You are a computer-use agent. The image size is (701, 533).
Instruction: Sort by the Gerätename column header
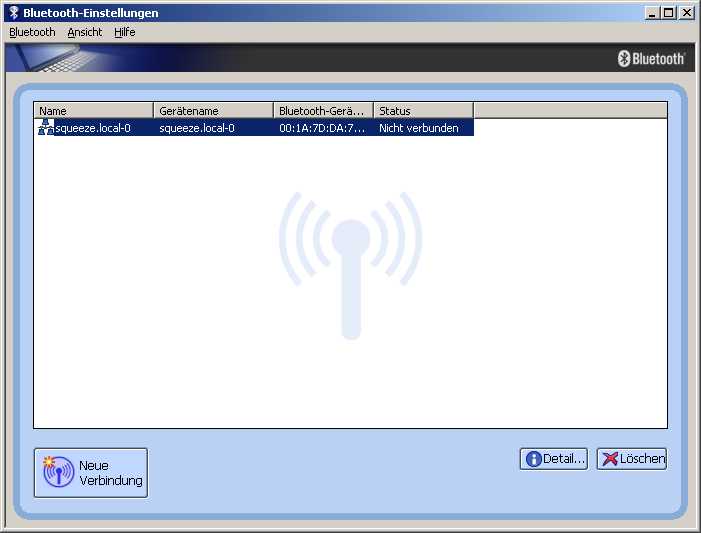click(213, 110)
